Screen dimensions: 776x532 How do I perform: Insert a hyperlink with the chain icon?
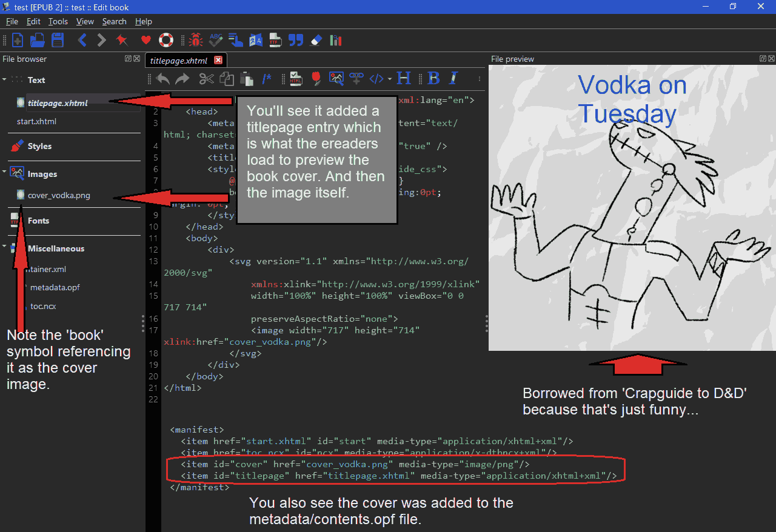(x=356, y=78)
